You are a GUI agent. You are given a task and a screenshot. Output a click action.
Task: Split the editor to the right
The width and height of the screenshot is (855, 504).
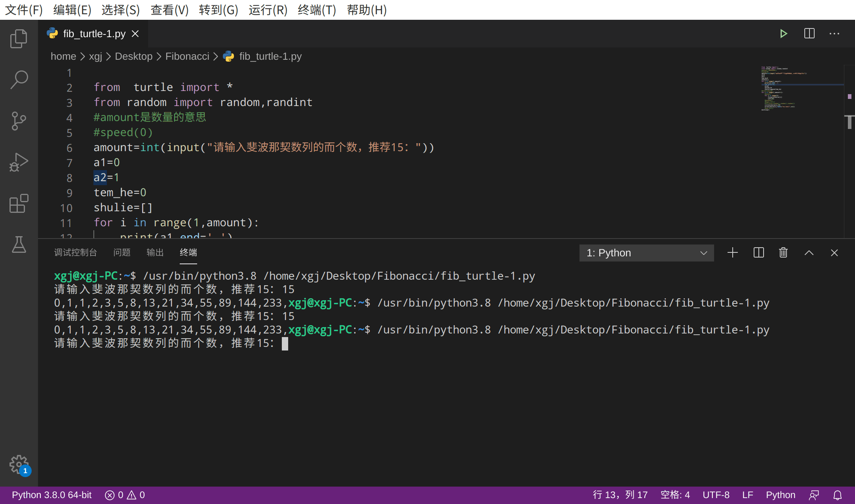pyautogui.click(x=809, y=34)
